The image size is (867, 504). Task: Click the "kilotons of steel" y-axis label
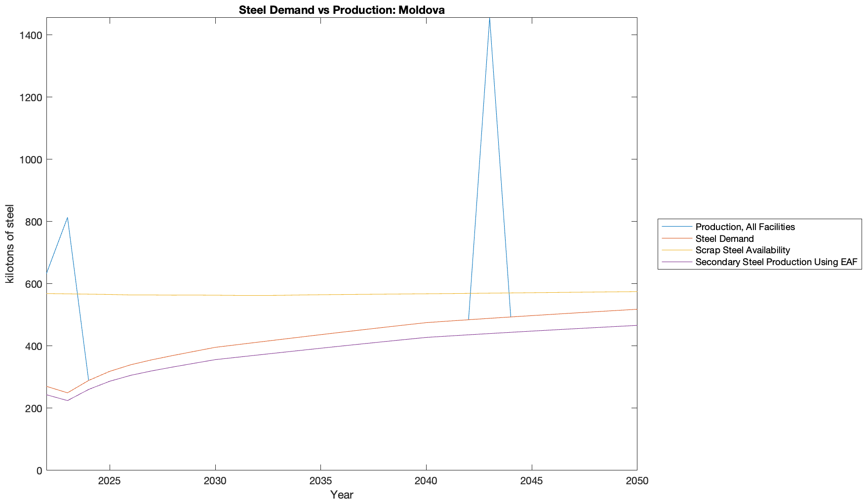tap(10, 244)
